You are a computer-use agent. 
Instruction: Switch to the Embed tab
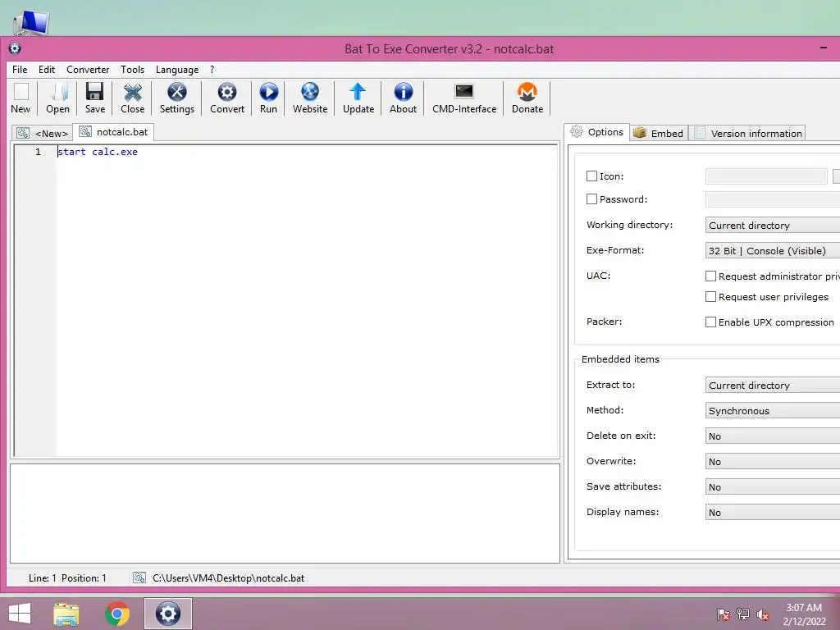click(x=659, y=134)
